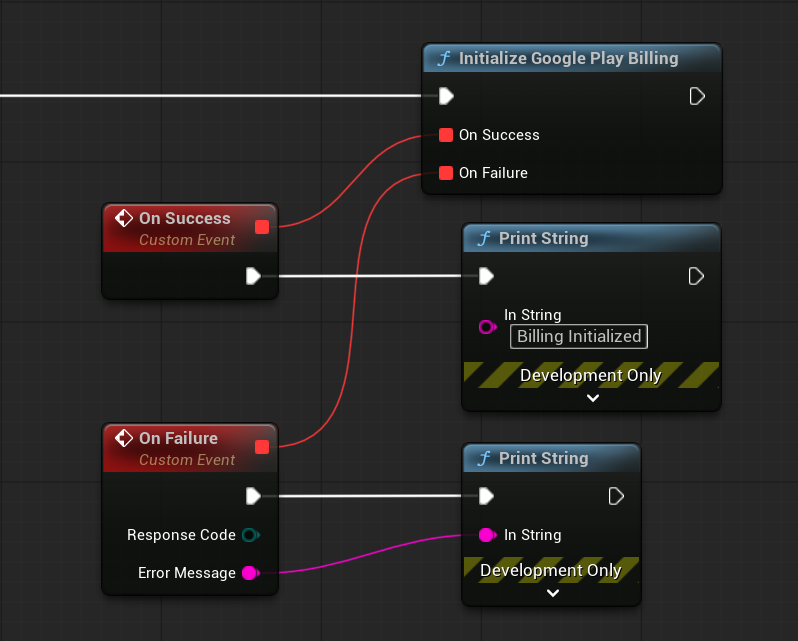Click the On Failure label in the Initialize node
This screenshot has height=641, width=798.
[493, 173]
